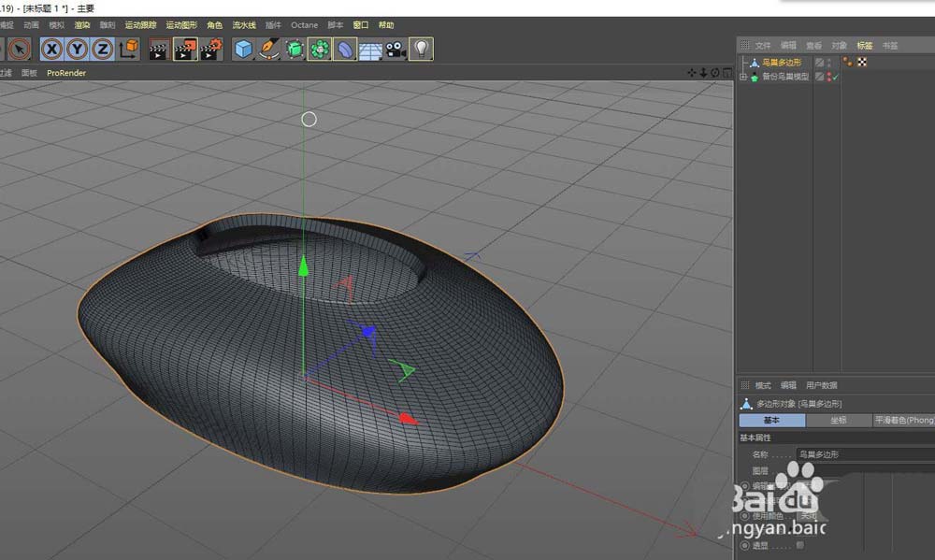935x560 pixels.
Task: Open the viewport 面板 menu
Action: point(29,73)
